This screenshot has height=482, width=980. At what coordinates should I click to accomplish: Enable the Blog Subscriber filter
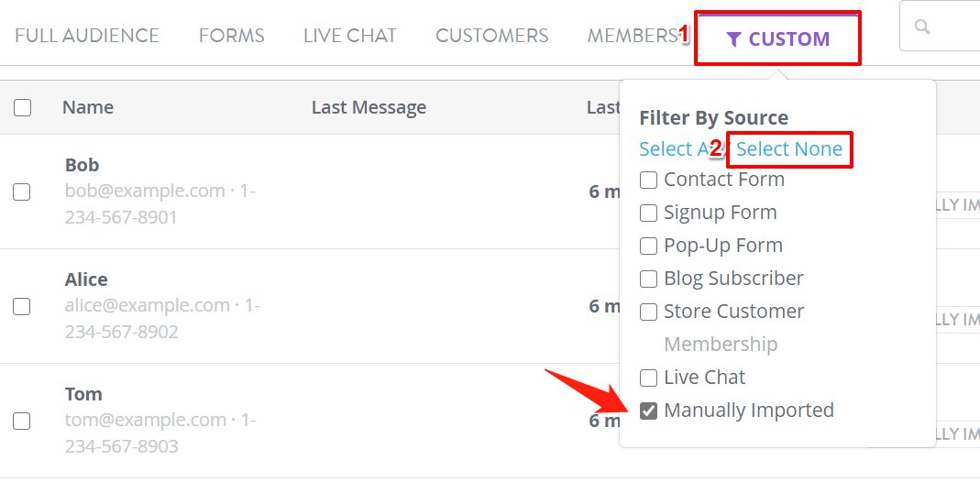(x=649, y=279)
